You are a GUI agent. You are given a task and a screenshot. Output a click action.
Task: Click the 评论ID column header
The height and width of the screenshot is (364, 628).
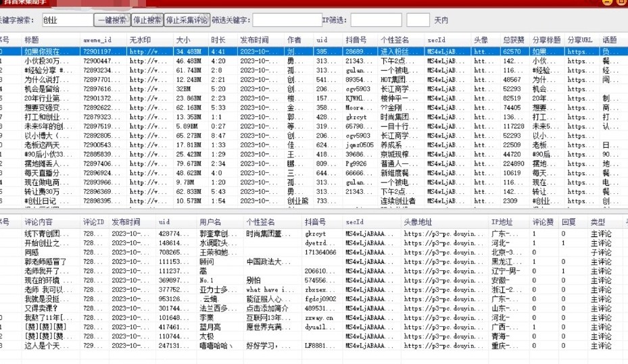(93, 222)
